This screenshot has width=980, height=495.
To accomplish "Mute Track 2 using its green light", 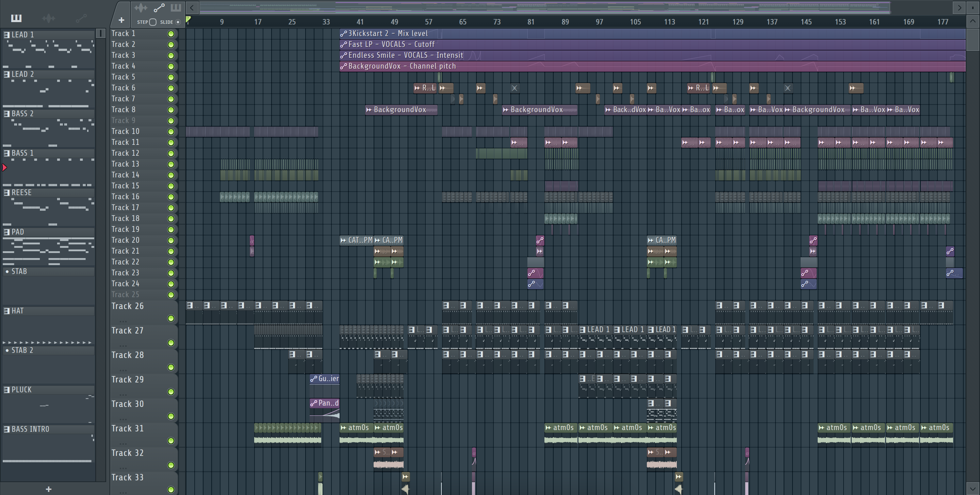I will click(171, 45).
